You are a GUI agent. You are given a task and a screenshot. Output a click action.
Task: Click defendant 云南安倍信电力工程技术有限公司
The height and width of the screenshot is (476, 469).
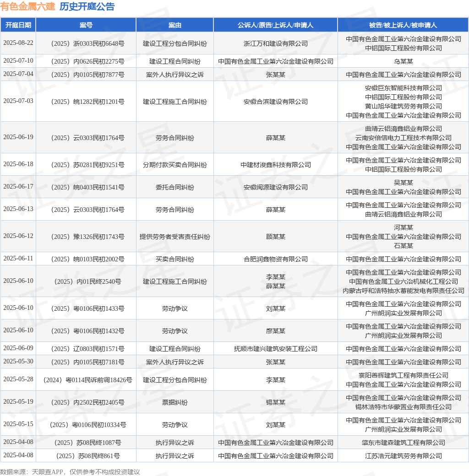pos(403,138)
